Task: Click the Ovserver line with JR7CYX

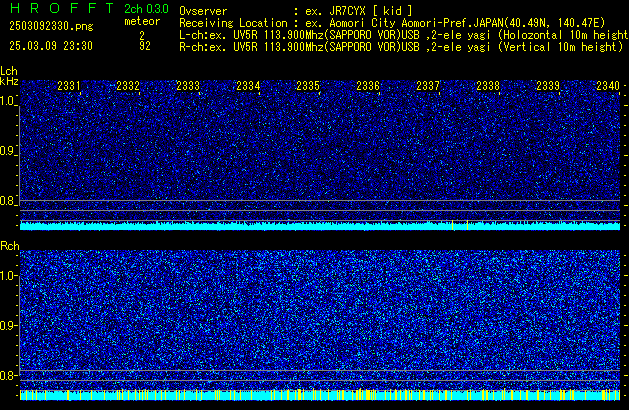Action: [296, 11]
